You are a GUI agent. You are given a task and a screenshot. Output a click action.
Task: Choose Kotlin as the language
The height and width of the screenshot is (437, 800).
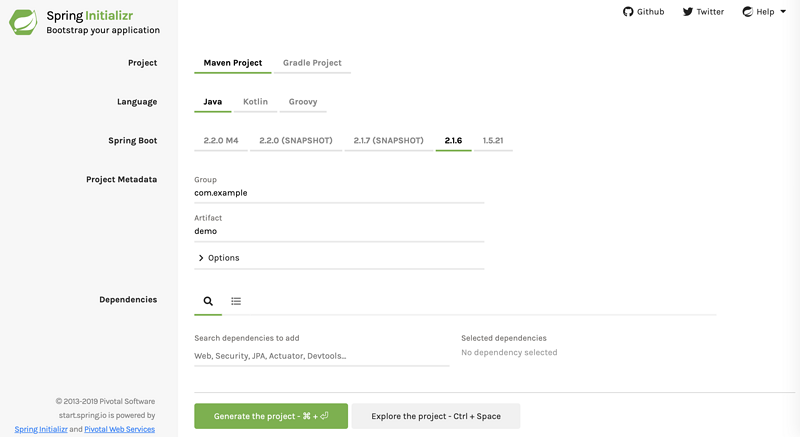coord(255,102)
